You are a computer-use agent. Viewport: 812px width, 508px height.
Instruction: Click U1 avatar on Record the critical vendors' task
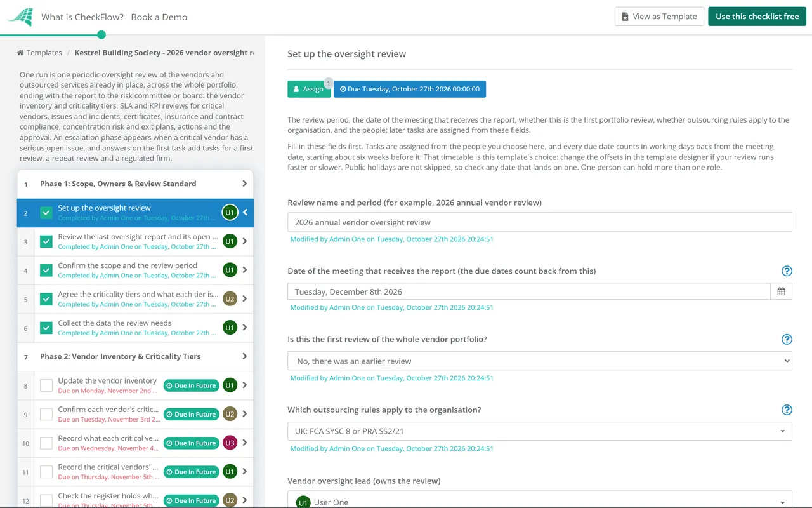click(x=230, y=472)
